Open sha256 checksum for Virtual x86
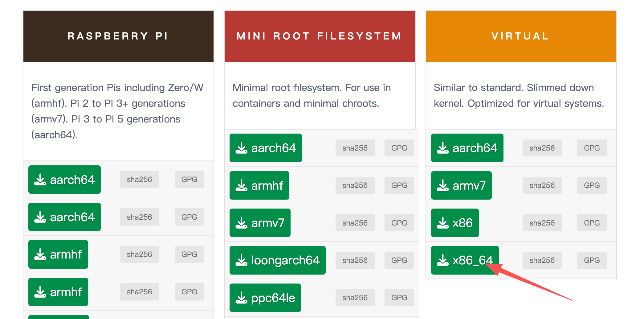 542,223
